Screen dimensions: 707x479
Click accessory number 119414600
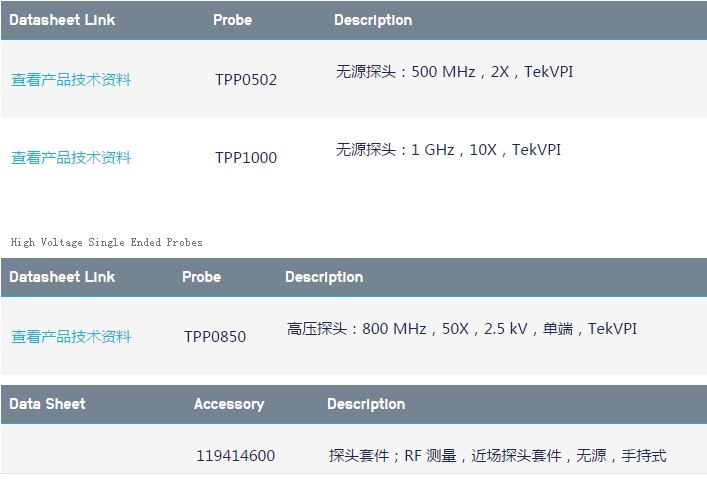tap(235, 456)
